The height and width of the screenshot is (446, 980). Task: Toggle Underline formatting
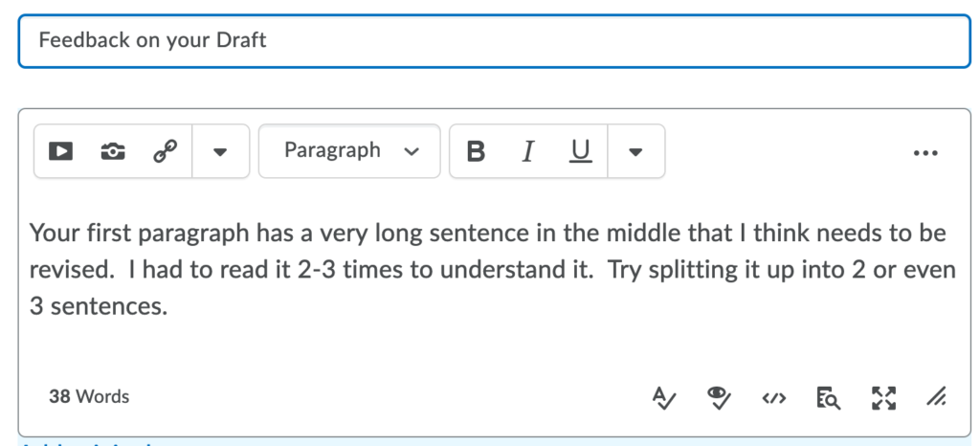[580, 151]
